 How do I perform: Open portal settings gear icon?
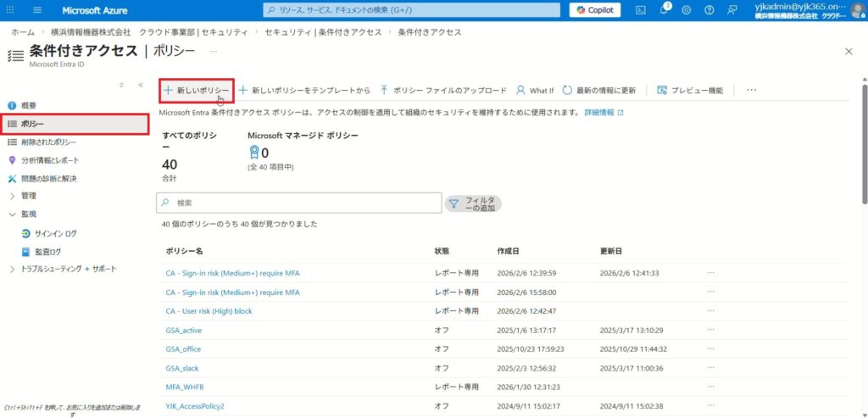tap(687, 10)
